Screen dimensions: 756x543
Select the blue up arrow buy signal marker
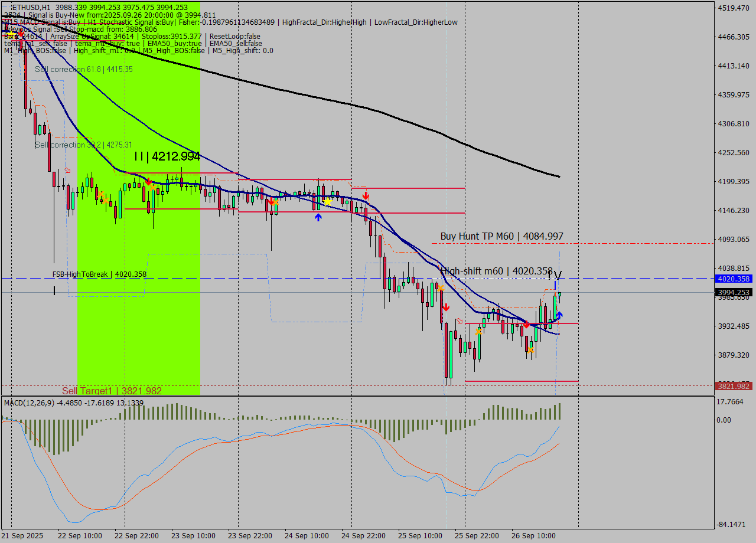(318, 218)
